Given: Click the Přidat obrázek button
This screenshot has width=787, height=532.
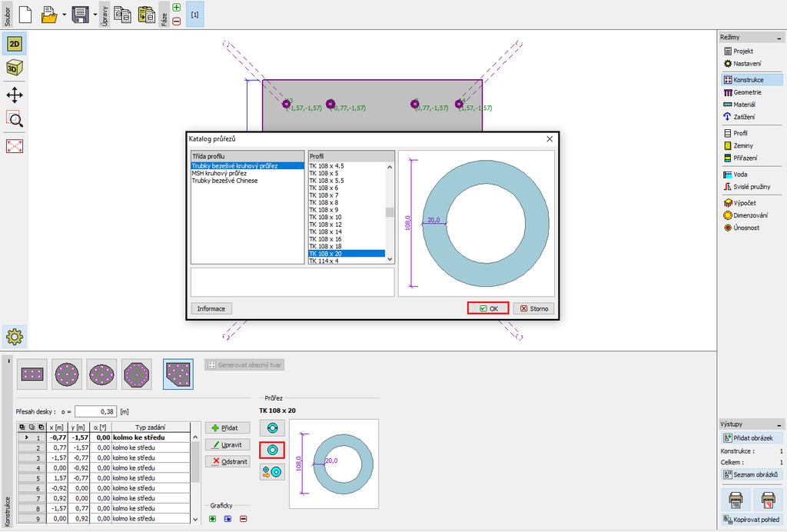Looking at the screenshot, I should coord(752,437).
